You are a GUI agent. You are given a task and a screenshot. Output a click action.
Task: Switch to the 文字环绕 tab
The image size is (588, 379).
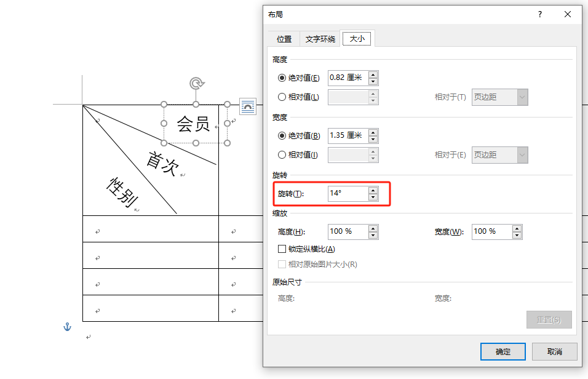320,39
